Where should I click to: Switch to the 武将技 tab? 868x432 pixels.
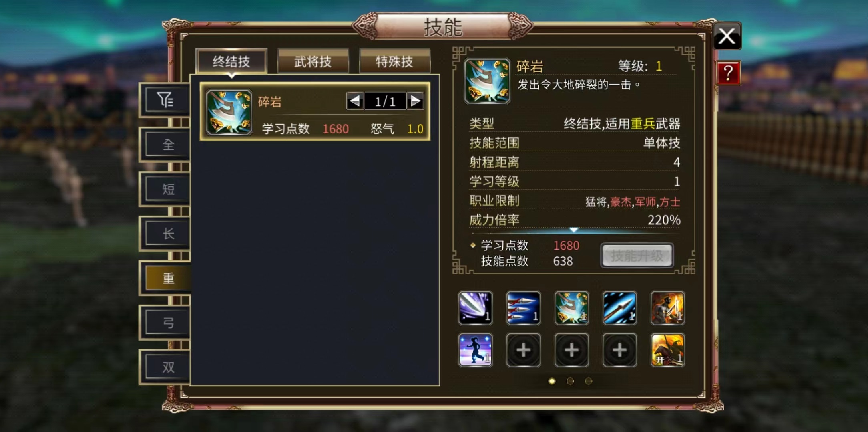click(313, 61)
